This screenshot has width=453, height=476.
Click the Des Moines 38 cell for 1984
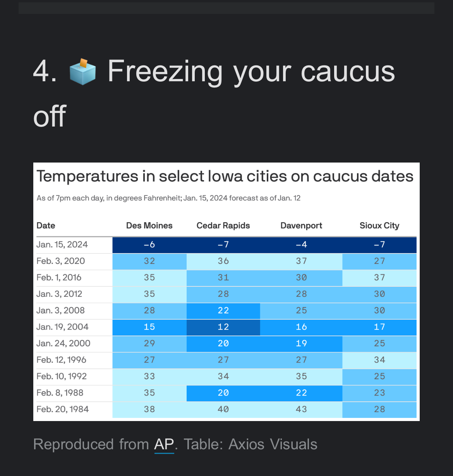pos(149,409)
